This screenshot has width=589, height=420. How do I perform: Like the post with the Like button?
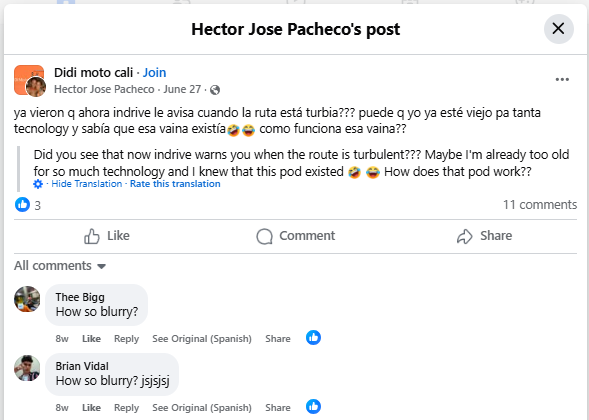click(107, 236)
